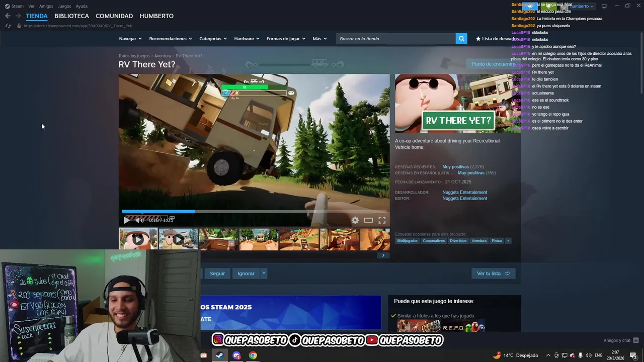The image size is (644, 362).
Task: Expand the Categorías dropdown
Action: point(213,39)
